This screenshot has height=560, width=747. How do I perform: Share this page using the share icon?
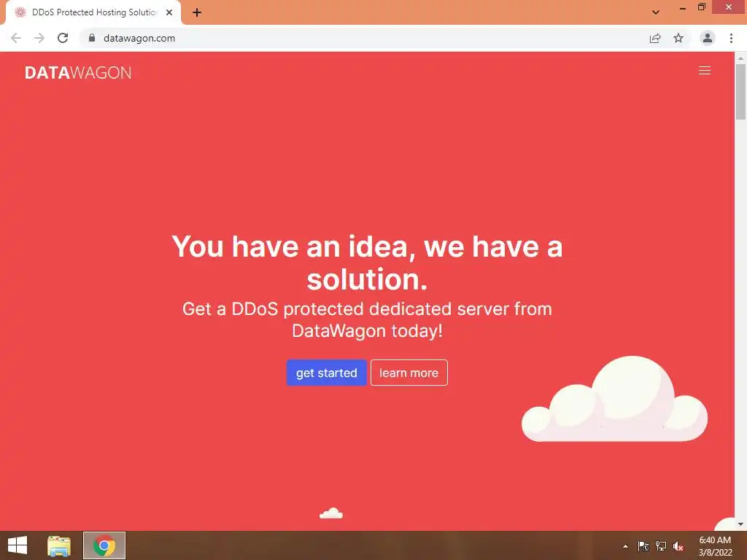pyautogui.click(x=655, y=38)
